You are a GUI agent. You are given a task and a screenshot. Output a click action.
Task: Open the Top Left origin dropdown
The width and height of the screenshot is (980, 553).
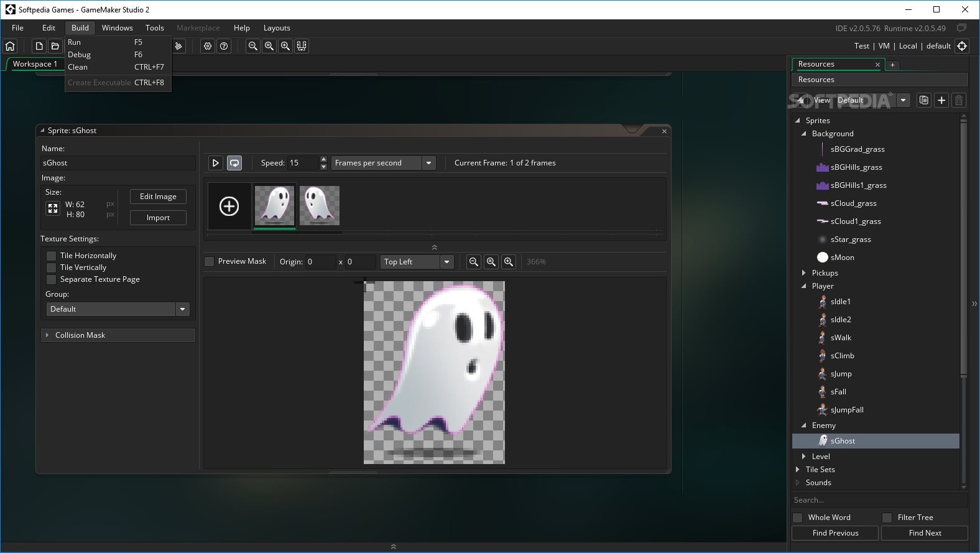coord(417,262)
